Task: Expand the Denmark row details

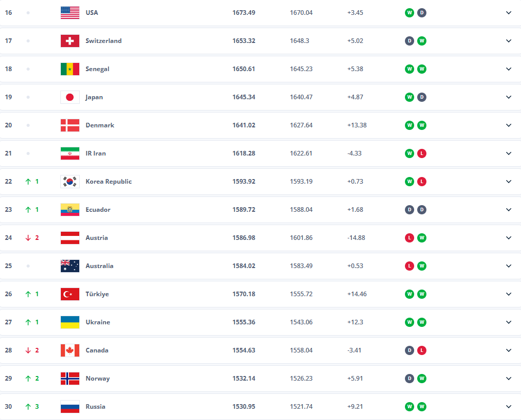Action: [508, 125]
